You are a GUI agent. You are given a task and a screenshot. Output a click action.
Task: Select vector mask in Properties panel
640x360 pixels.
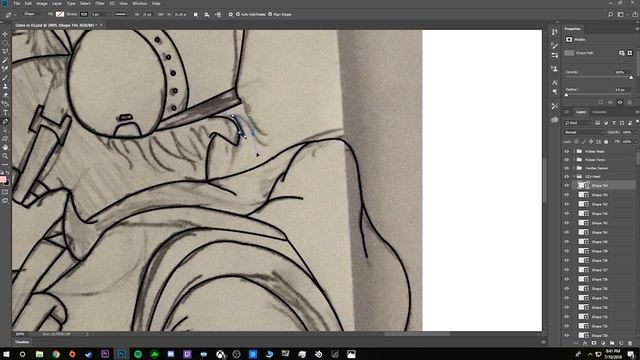630,53
